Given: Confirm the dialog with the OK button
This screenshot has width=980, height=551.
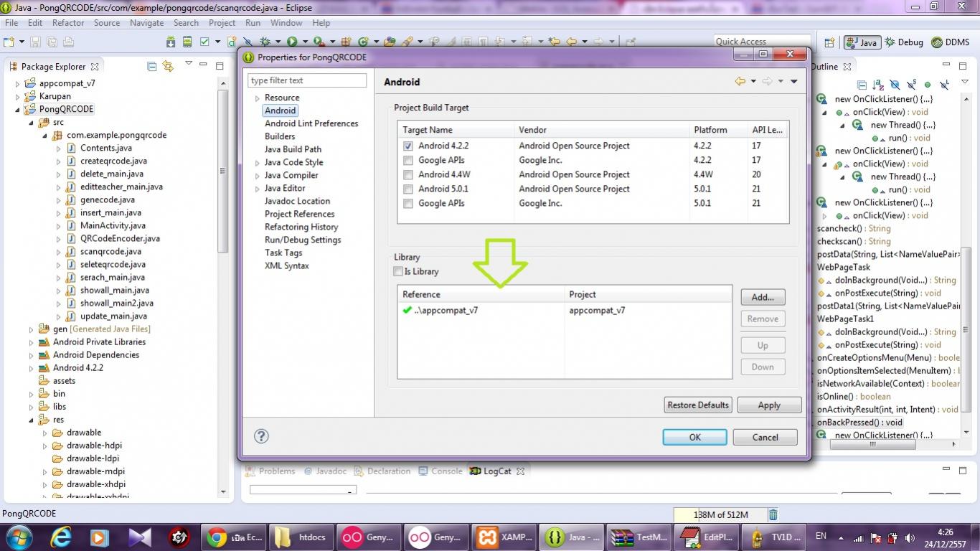Looking at the screenshot, I should [x=694, y=437].
